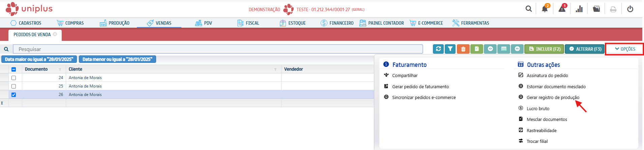Click the ALTERAR (F3) button
The image size is (644, 150).
(585, 49)
